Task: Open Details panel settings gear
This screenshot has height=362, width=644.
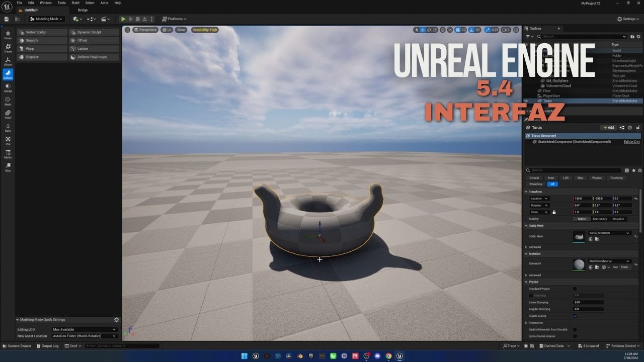Action: (x=639, y=170)
